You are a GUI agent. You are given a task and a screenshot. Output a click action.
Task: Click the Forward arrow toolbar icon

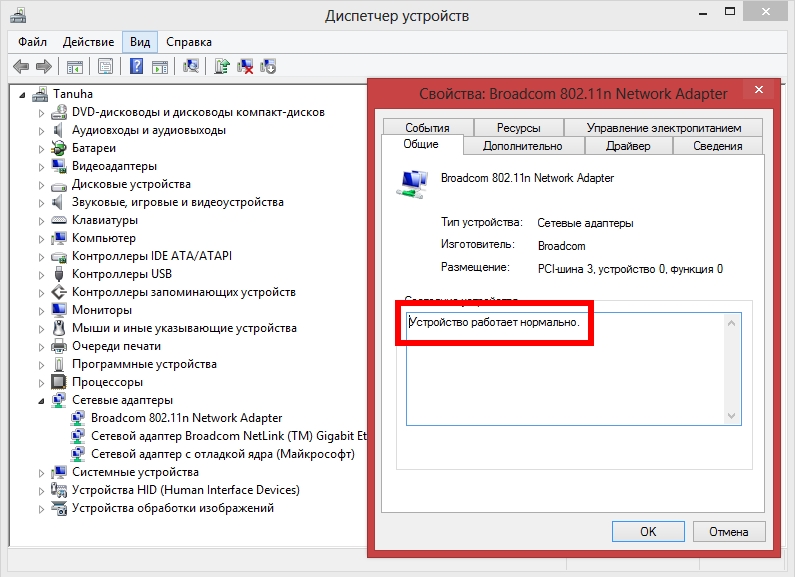pyautogui.click(x=43, y=67)
